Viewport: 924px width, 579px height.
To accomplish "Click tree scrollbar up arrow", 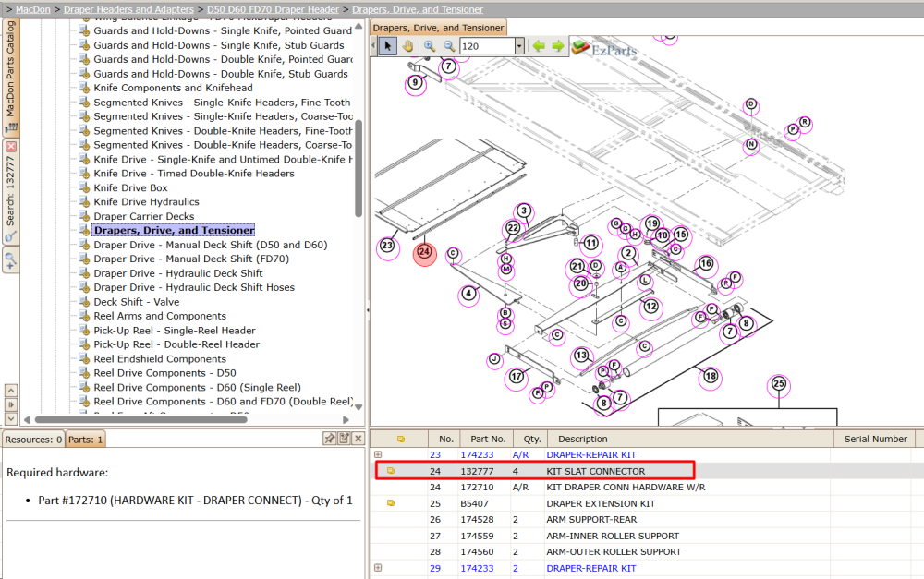I will pos(359,25).
